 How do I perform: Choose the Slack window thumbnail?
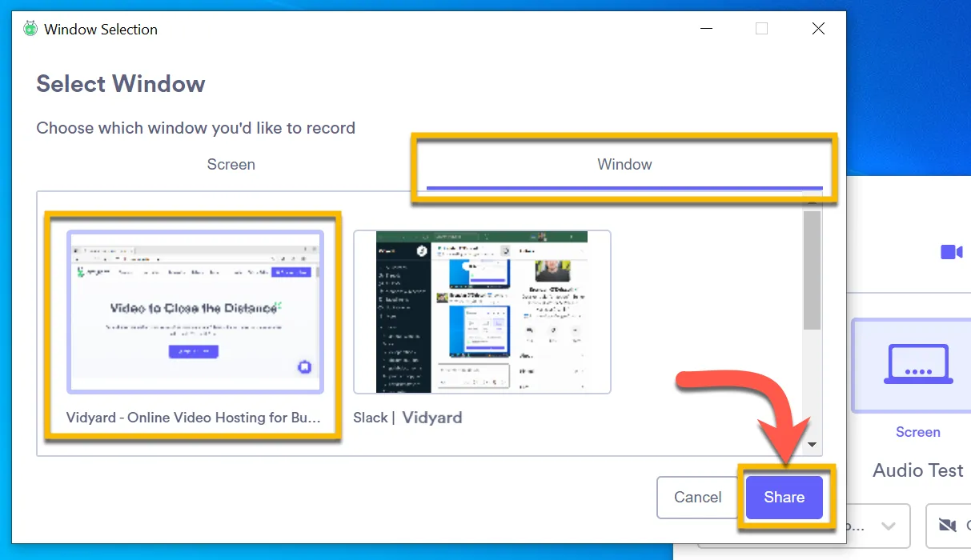point(482,312)
